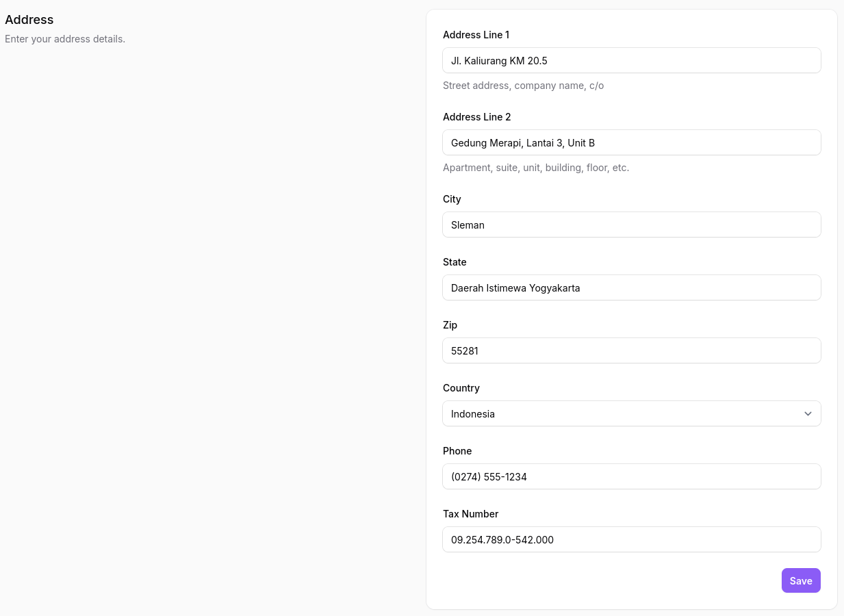Click the Phone number input field

(x=631, y=476)
